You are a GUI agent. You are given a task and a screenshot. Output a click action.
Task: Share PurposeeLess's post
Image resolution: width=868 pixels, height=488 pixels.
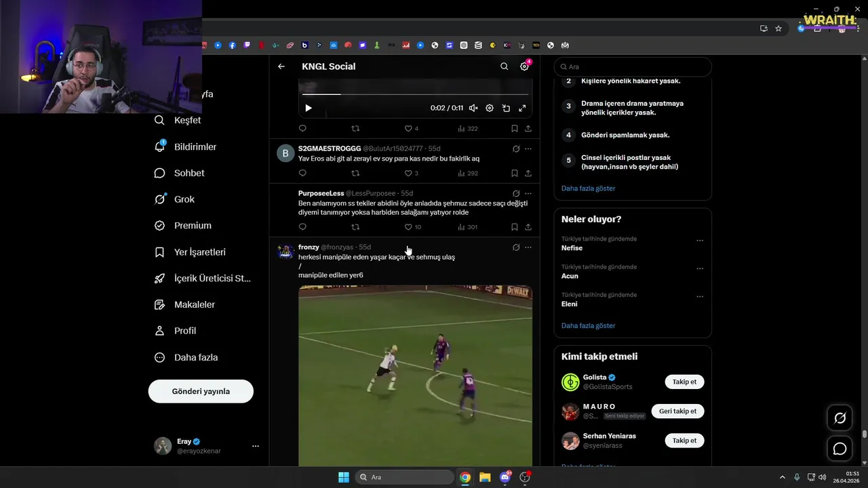pos(528,227)
